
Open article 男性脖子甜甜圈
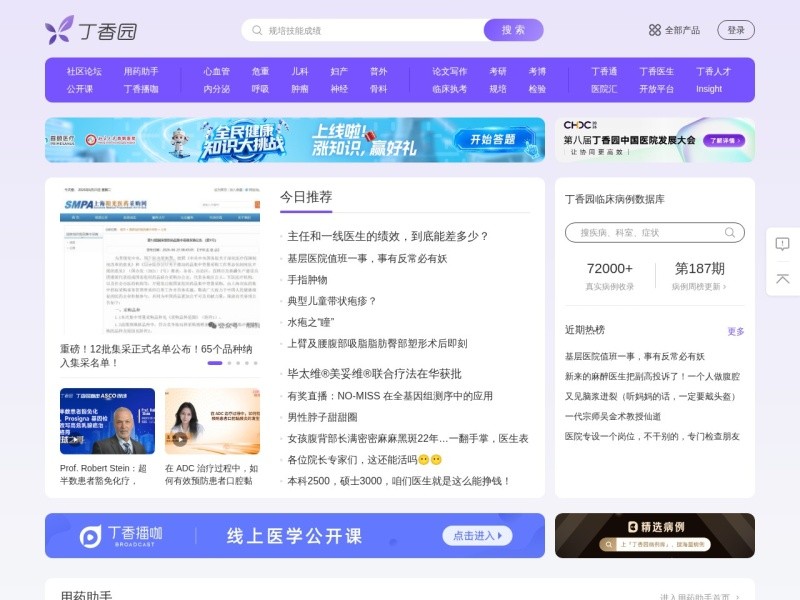(322, 417)
